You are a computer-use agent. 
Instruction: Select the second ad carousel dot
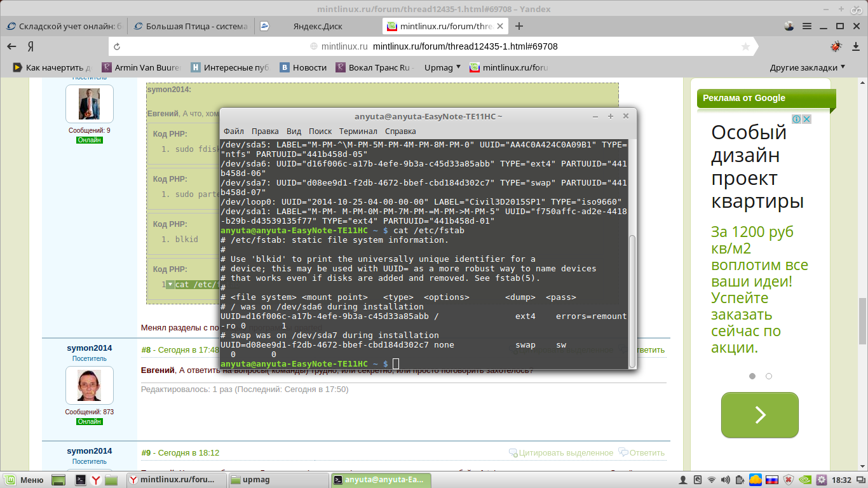(768, 376)
